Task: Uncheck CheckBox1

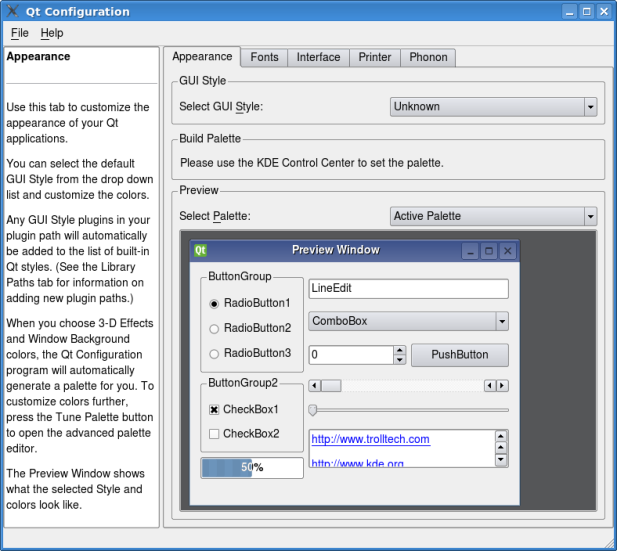Action: click(x=214, y=409)
